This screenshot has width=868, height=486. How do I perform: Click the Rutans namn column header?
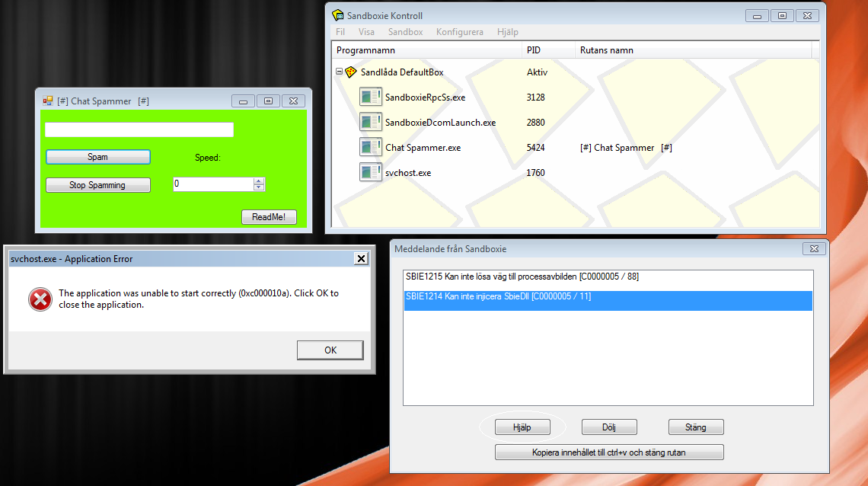point(693,50)
